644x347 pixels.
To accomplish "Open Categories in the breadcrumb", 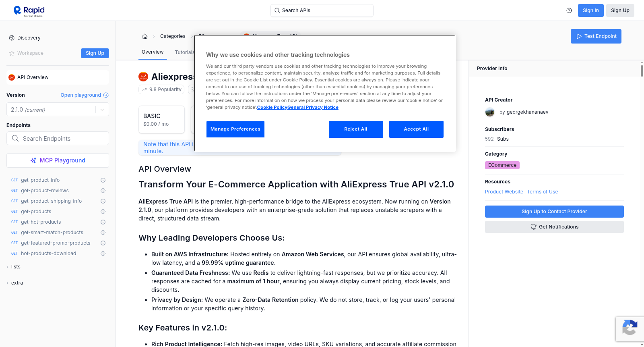I will click(173, 36).
